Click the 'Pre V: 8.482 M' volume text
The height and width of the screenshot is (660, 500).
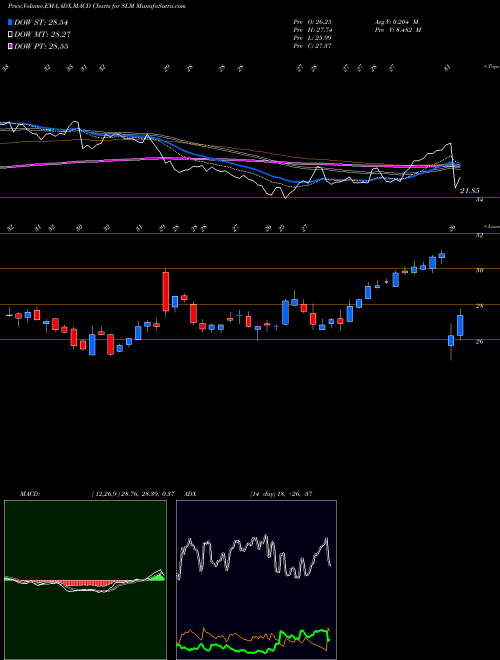[x=397, y=30]
